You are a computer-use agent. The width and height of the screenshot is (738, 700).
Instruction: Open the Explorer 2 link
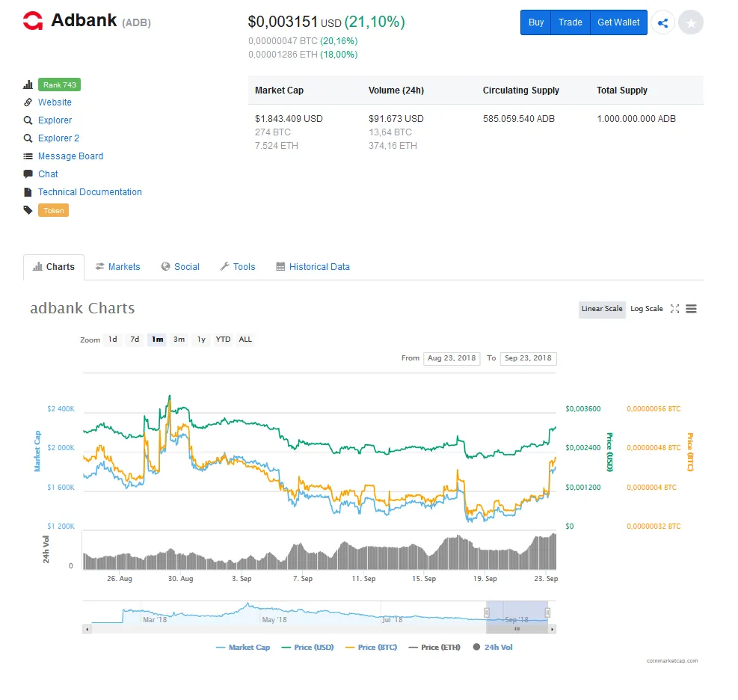point(58,138)
